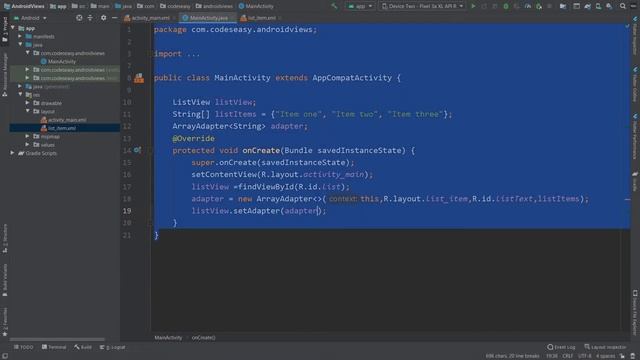Open the Terminal tool window tab
Screen dimensions: 640x360
click(54, 347)
